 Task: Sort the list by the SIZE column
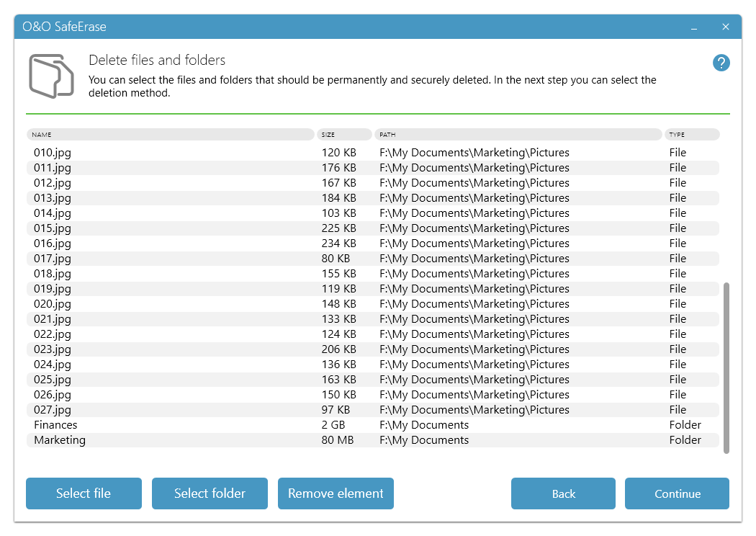point(344,134)
